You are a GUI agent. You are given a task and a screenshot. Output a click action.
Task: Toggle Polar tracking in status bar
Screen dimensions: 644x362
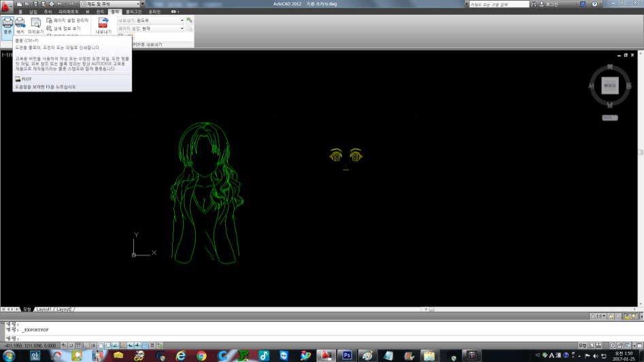click(93, 346)
